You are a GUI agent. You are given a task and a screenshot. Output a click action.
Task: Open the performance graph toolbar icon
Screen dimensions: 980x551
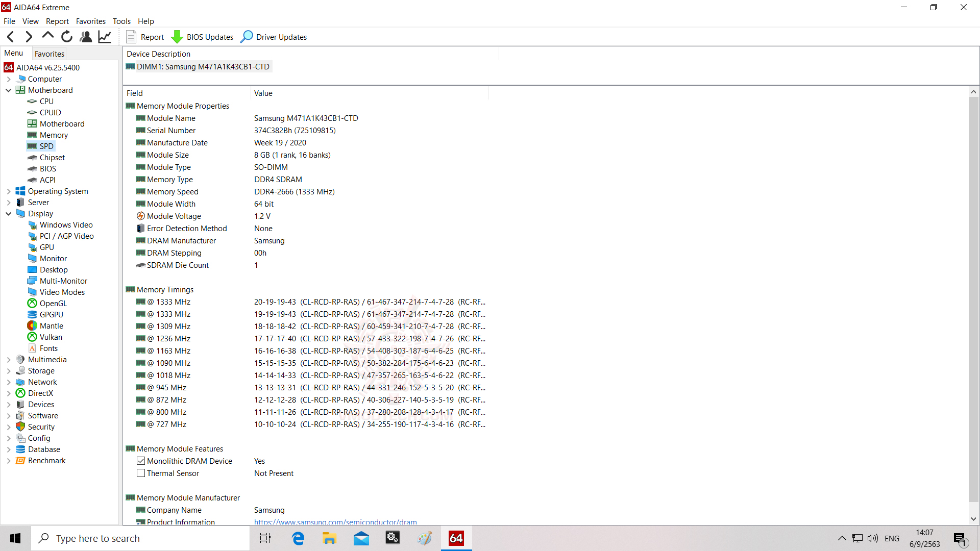[x=105, y=37]
